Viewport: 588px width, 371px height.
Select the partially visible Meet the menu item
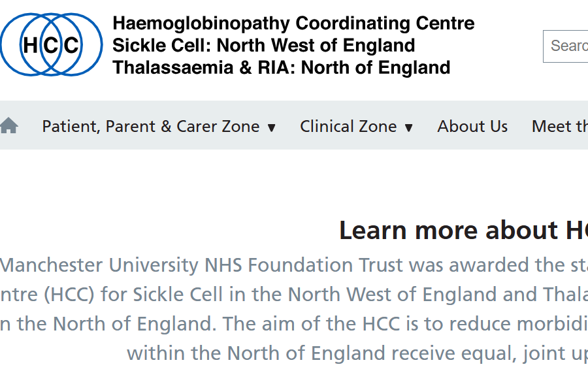point(560,126)
